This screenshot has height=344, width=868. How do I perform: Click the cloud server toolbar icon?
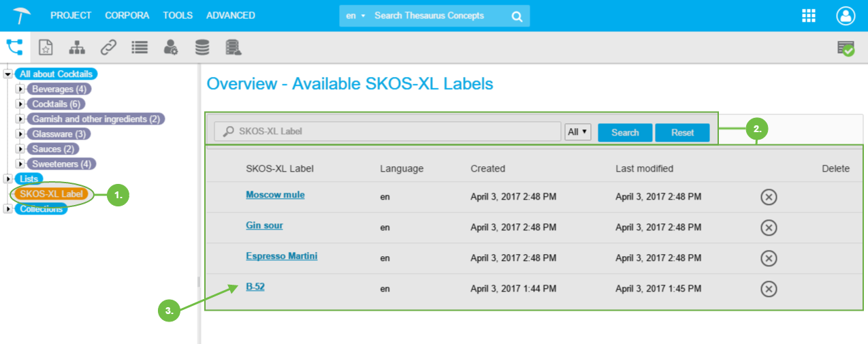(234, 47)
